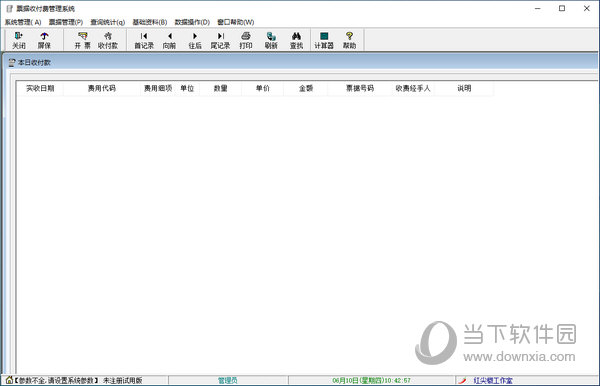
Task: Open the 查询统计(q) menu
Action: (108, 22)
